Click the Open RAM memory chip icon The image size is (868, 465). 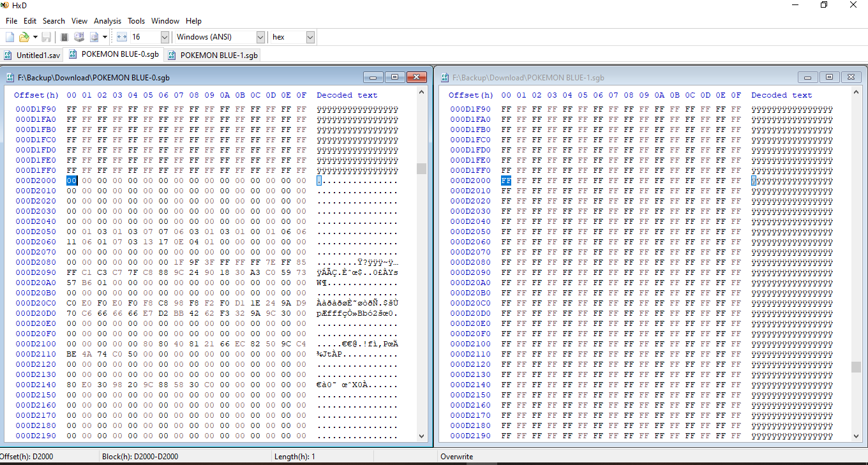click(x=64, y=37)
